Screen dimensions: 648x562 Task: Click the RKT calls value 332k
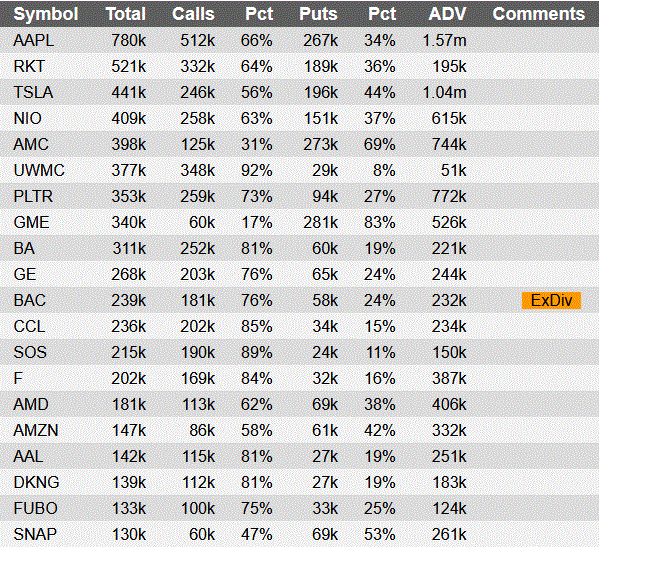197,66
